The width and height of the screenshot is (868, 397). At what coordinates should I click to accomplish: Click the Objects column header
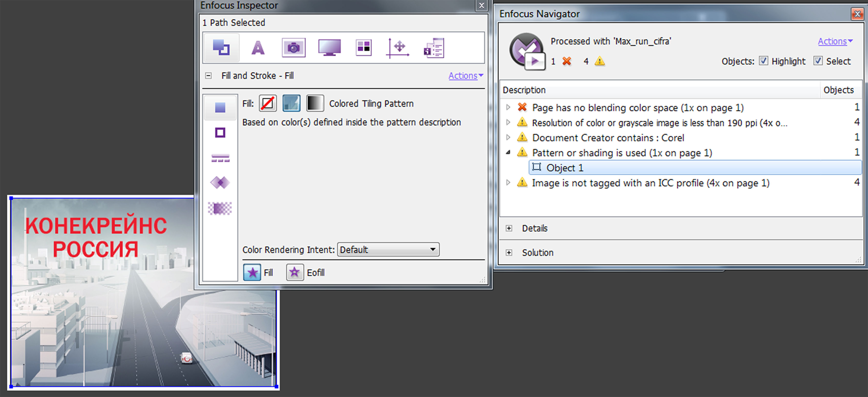click(841, 90)
